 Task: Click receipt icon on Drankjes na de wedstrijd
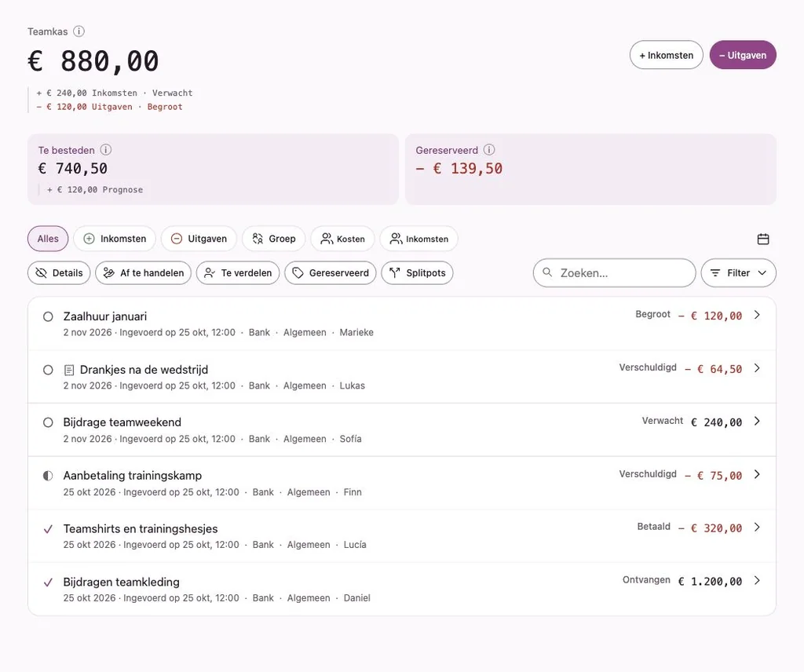[x=69, y=370]
